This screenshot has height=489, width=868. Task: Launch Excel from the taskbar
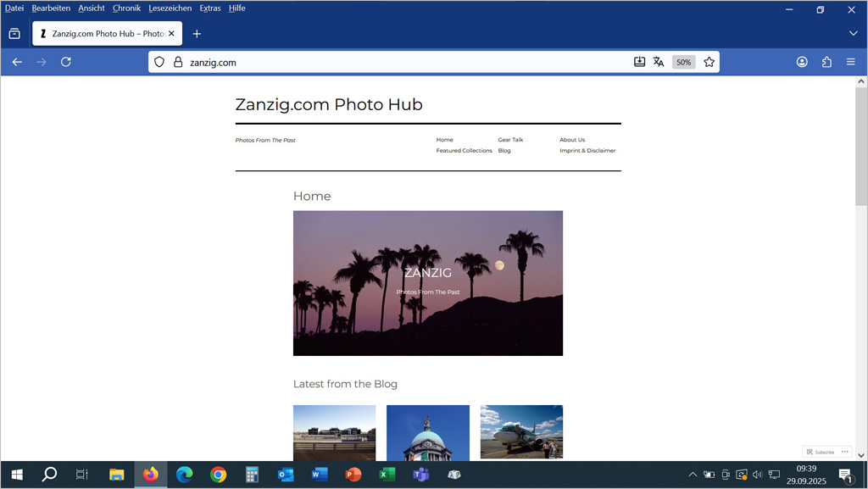(x=387, y=475)
